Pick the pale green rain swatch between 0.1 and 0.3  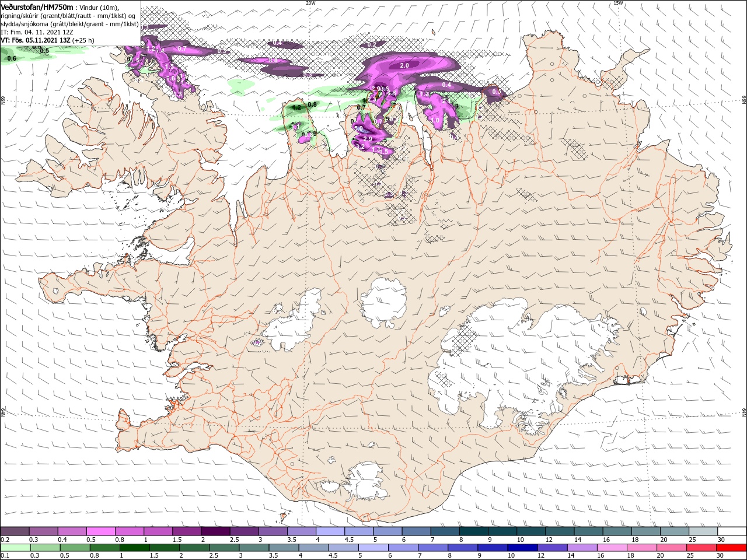15,548
